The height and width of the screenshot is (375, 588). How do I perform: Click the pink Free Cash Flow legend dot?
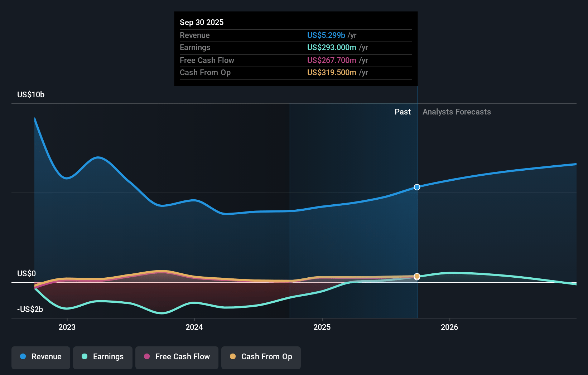[x=147, y=357]
